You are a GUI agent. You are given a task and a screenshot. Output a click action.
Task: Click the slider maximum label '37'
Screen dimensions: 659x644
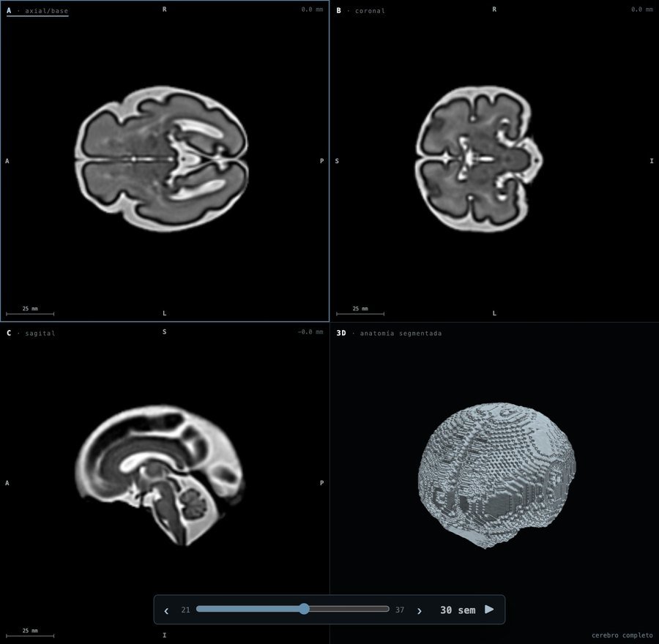[x=399, y=610]
